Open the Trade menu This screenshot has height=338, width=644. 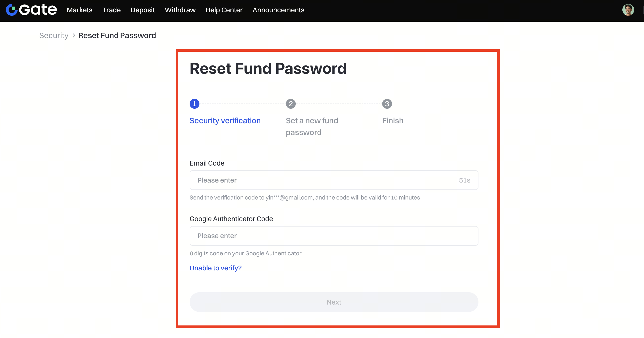[x=112, y=10]
